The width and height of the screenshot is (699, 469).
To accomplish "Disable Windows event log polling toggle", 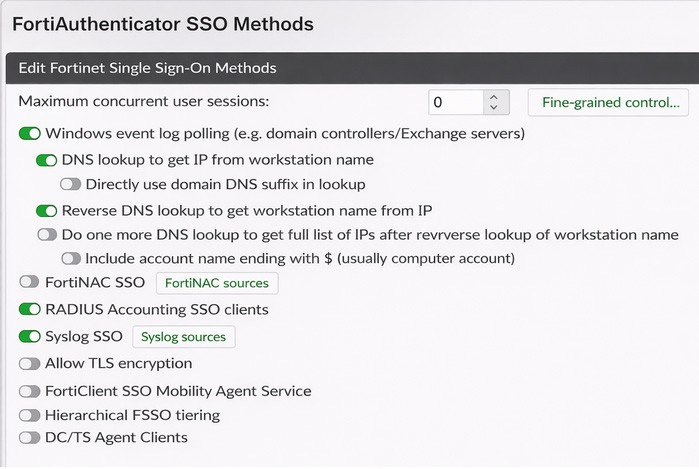I will [x=30, y=133].
